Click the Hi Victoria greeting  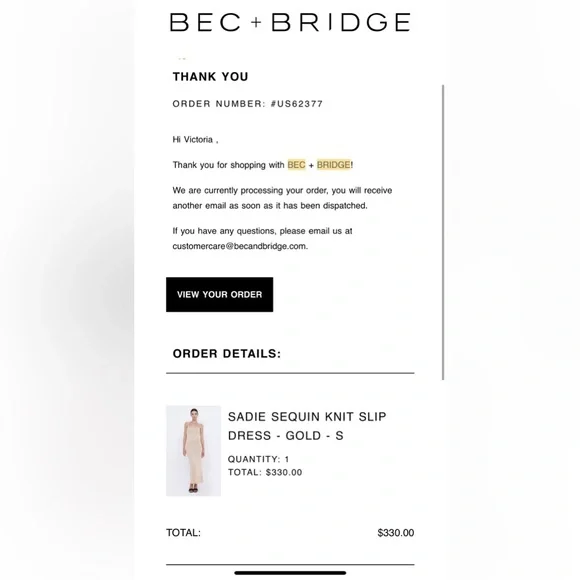pyautogui.click(x=195, y=139)
